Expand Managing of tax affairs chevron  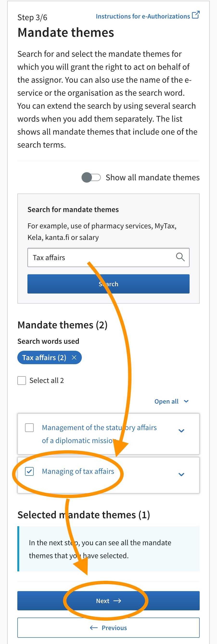point(181,475)
